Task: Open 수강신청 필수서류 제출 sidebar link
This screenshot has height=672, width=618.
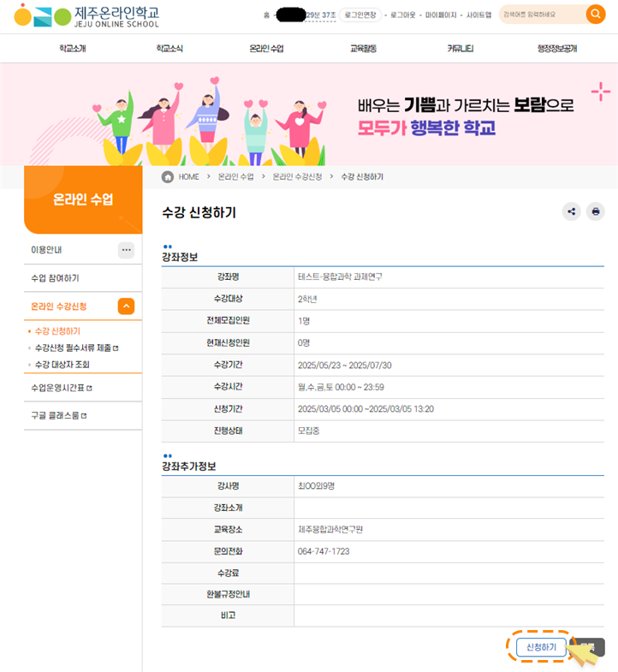Action: point(72,348)
